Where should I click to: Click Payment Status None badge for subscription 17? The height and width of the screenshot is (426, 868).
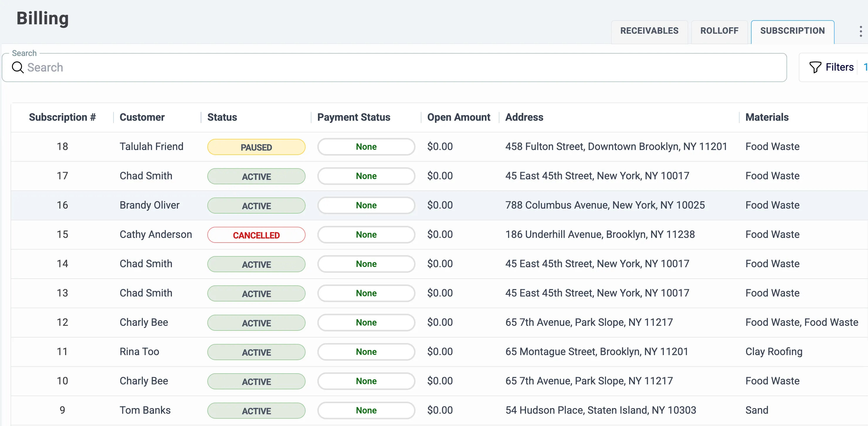366,176
